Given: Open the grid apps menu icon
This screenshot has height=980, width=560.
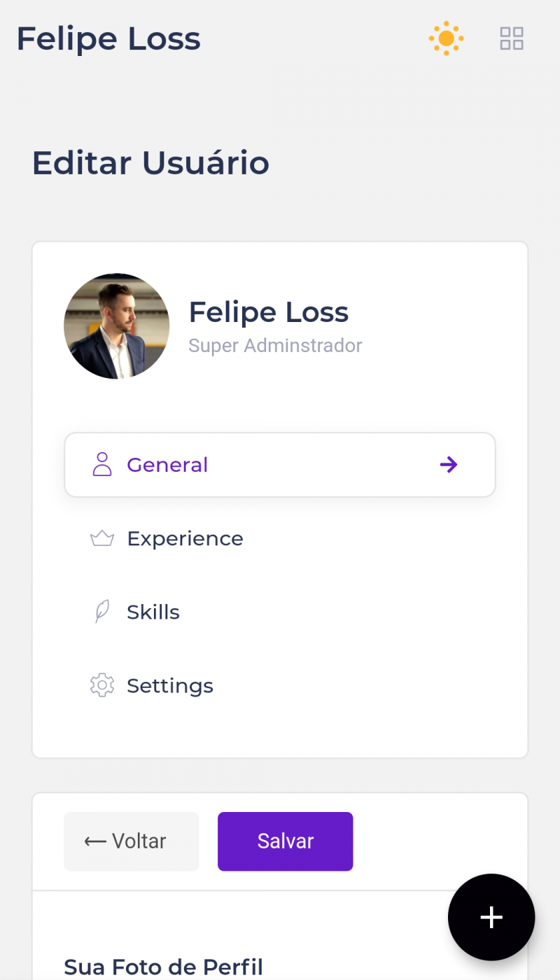Looking at the screenshot, I should [512, 38].
